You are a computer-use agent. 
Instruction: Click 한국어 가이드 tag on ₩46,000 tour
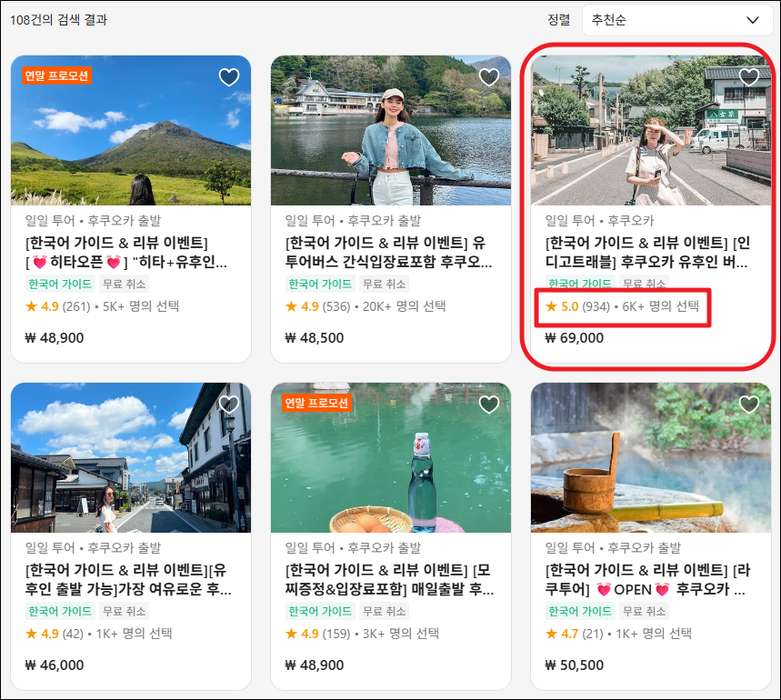(x=59, y=611)
